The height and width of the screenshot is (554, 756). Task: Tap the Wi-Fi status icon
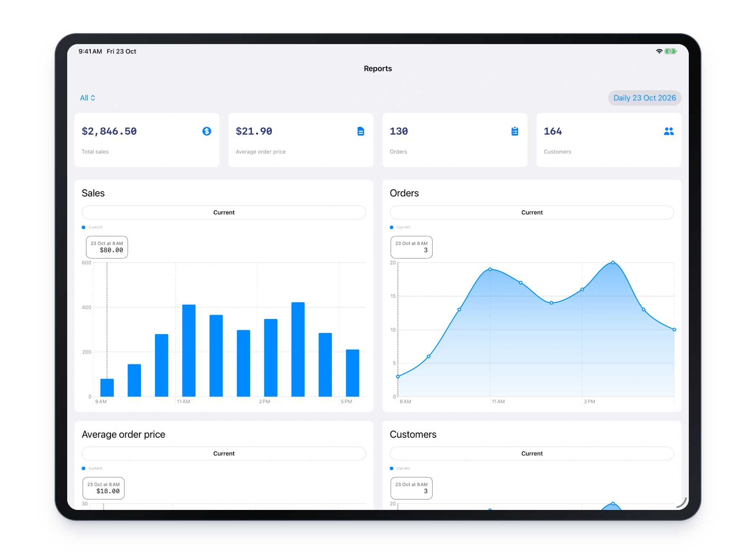[659, 51]
